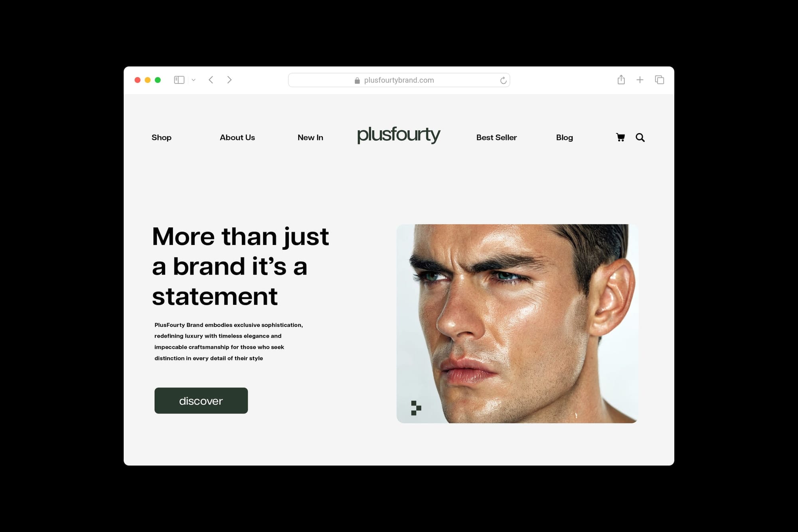Reload the page via refresh icon
Viewport: 798px width, 532px height.
click(x=504, y=80)
